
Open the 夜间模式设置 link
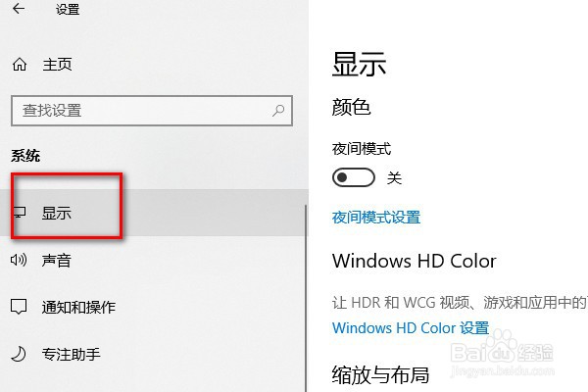point(376,218)
